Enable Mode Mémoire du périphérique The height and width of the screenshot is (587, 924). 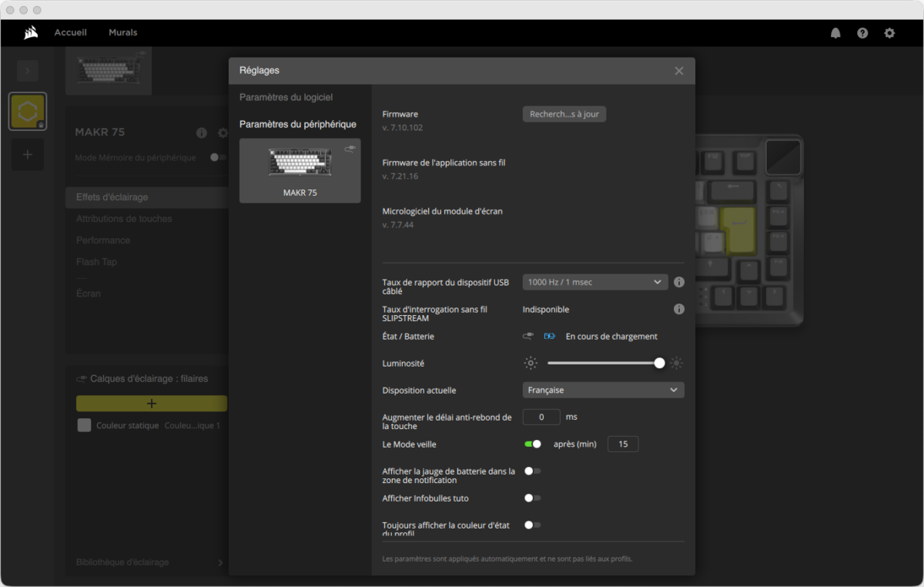(219, 157)
